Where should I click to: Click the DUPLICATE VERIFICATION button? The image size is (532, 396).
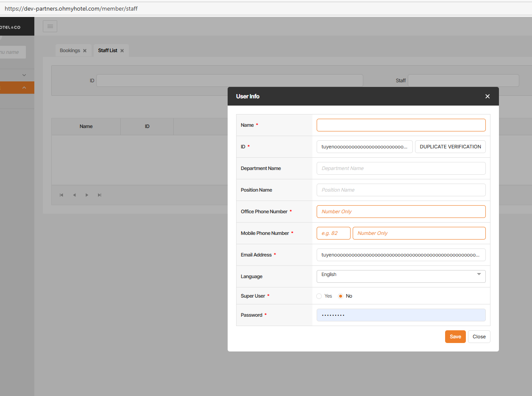(450, 147)
